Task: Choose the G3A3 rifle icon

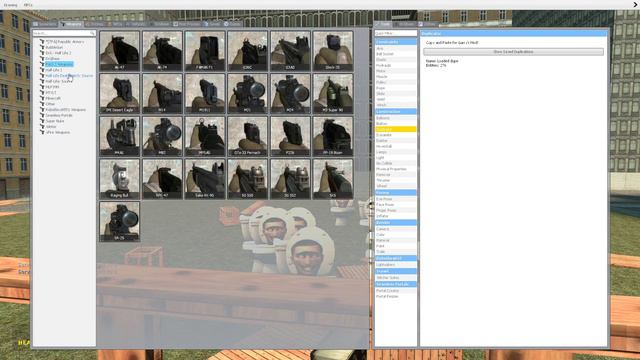Action: 290,51
